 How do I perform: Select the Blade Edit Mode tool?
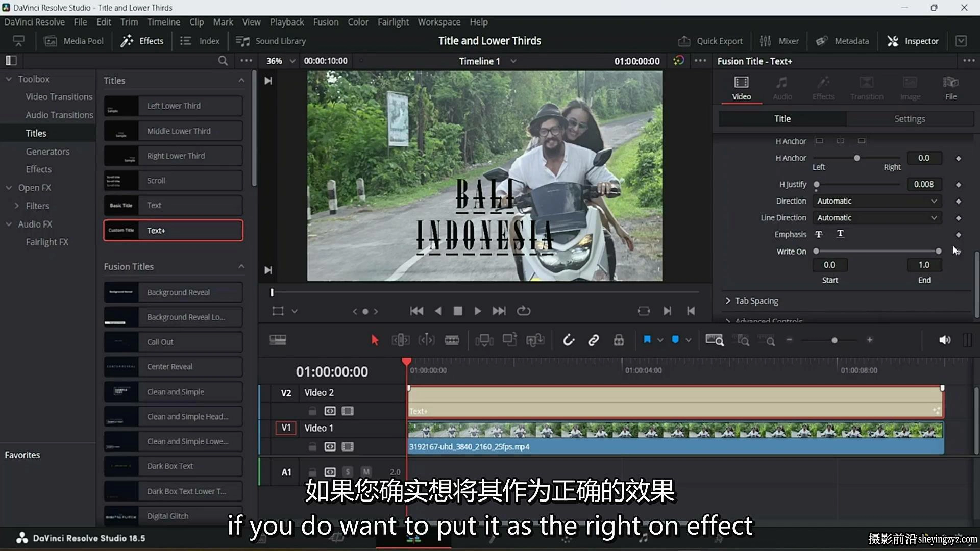(452, 340)
